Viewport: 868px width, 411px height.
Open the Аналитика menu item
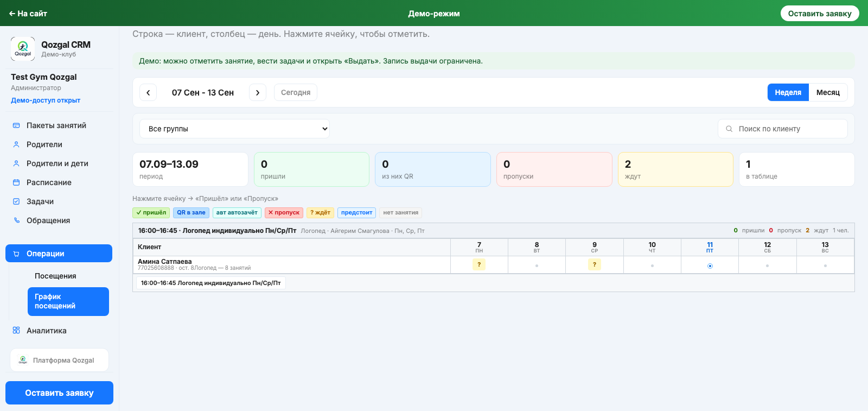(59, 331)
